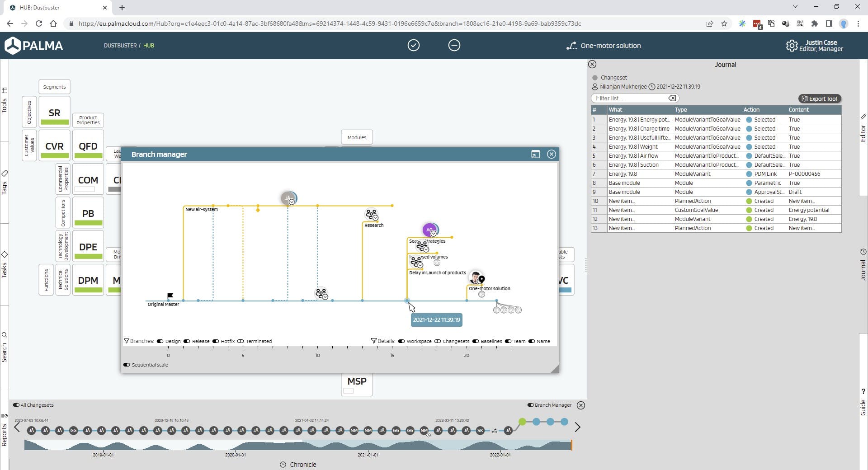Toggle the Team details switch
The width and height of the screenshot is (868, 470).
508,341
